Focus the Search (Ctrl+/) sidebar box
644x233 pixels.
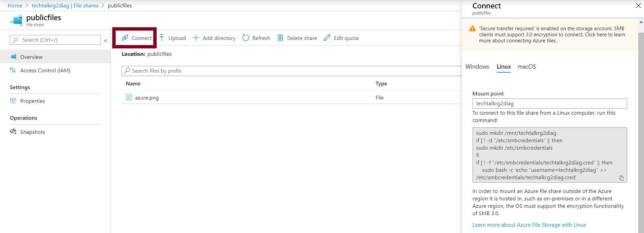[x=55, y=40]
